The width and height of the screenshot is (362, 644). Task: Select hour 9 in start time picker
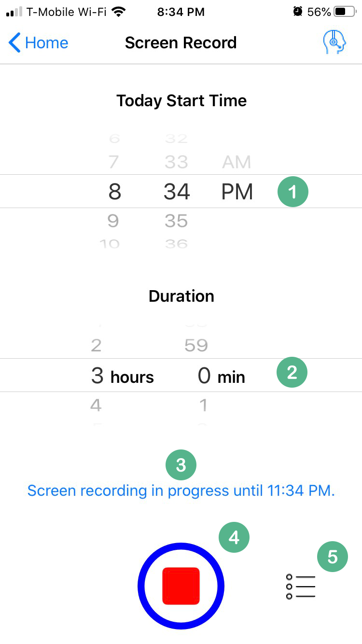click(x=113, y=221)
